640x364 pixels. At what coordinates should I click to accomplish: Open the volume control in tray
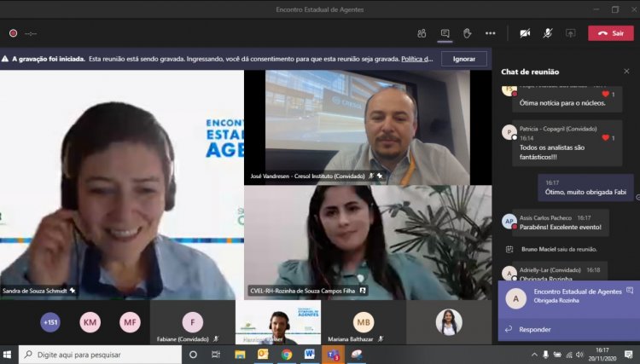(579, 355)
